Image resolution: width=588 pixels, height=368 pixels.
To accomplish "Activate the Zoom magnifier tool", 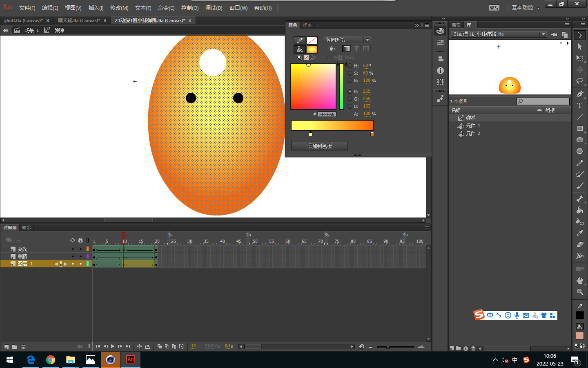I will tap(579, 292).
